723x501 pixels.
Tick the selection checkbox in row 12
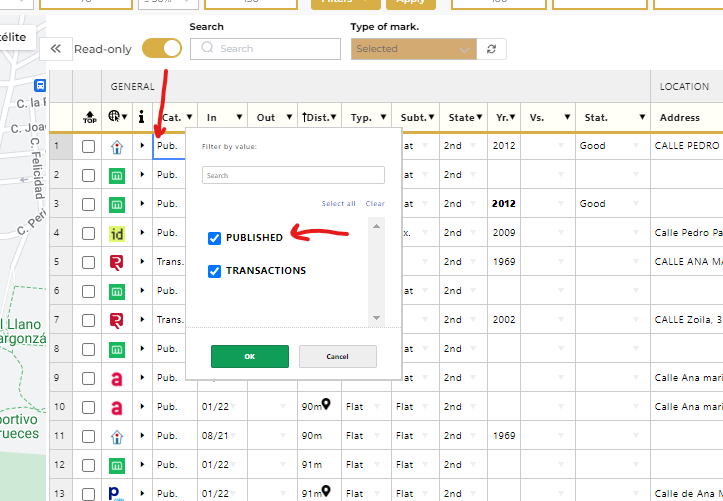(x=88, y=466)
